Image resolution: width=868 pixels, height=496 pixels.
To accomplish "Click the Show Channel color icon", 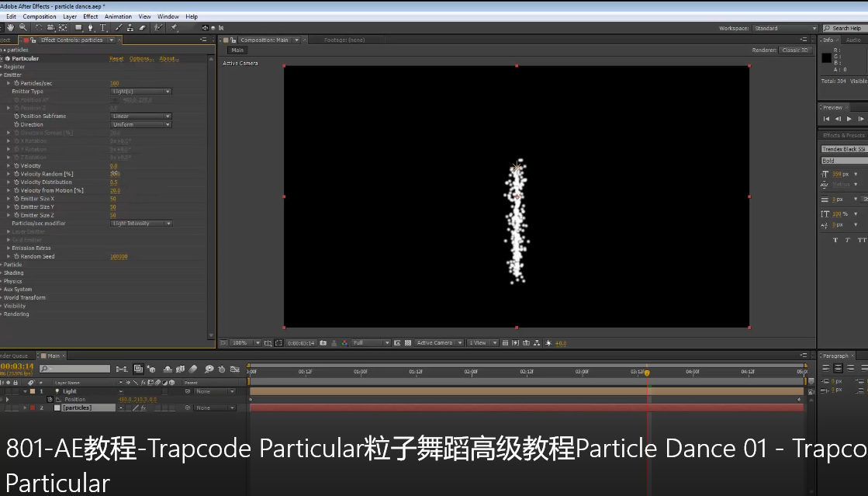I will pos(345,343).
